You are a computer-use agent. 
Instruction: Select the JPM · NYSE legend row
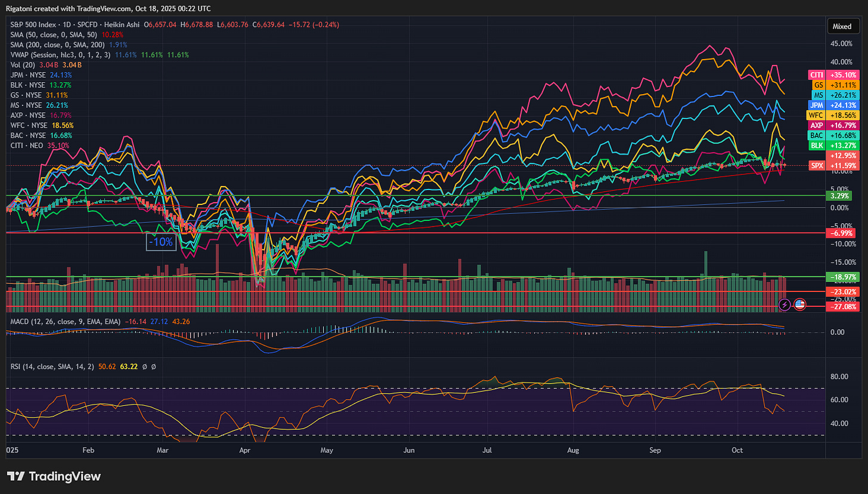point(41,75)
